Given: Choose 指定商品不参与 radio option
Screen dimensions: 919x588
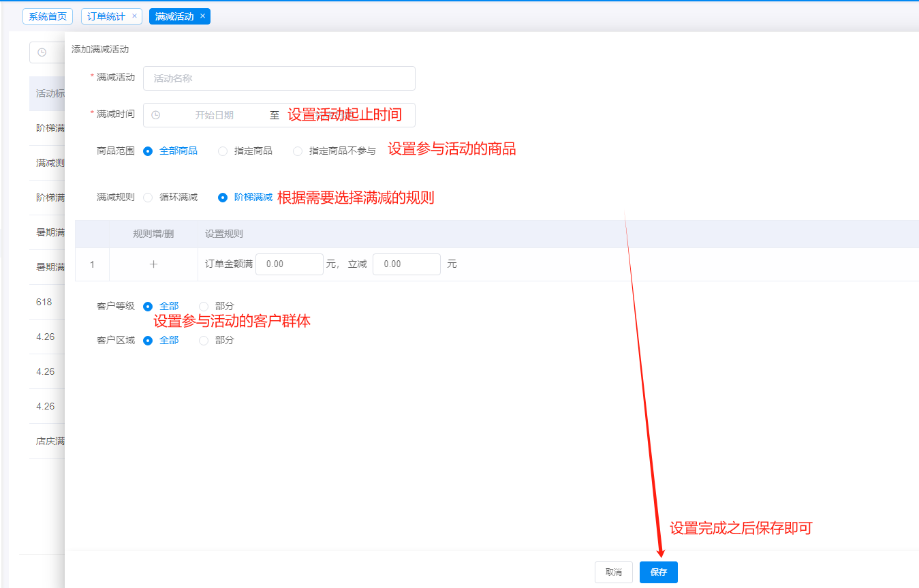Looking at the screenshot, I should tap(298, 151).
